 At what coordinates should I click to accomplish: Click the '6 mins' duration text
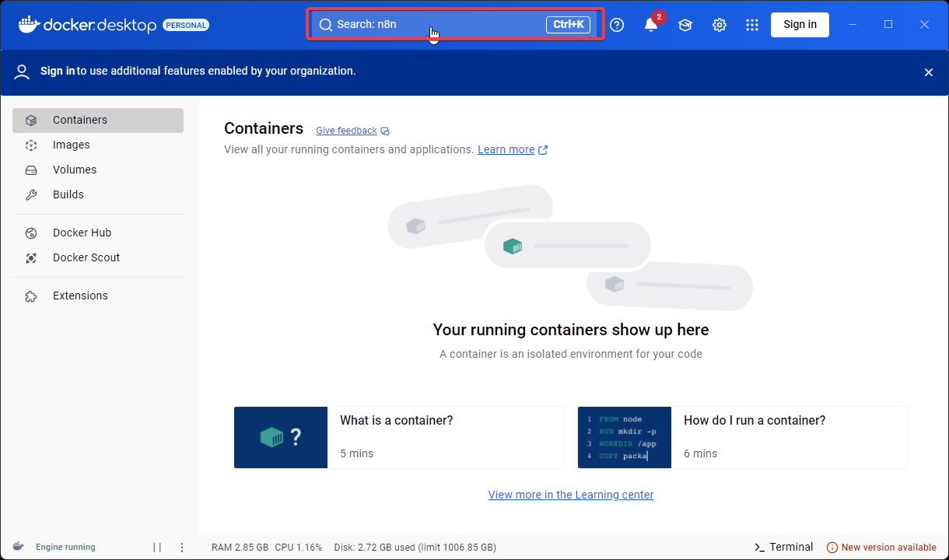click(x=701, y=453)
